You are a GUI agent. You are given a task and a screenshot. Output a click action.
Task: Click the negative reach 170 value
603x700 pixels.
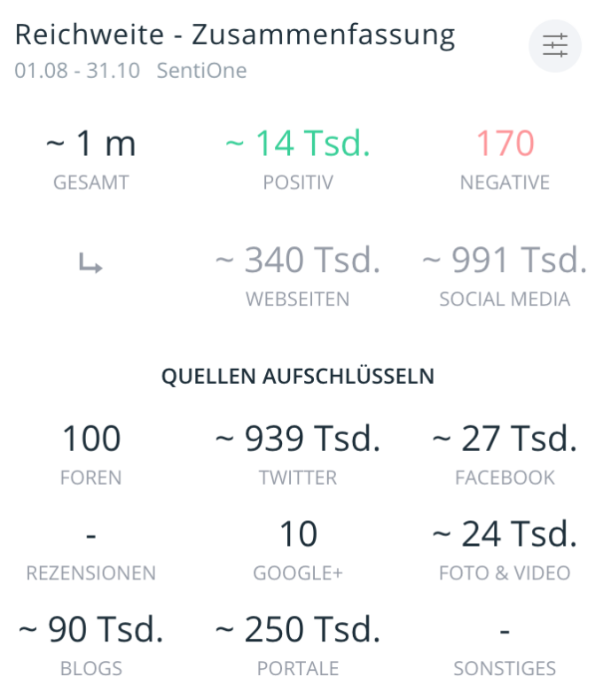coord(505,144)
